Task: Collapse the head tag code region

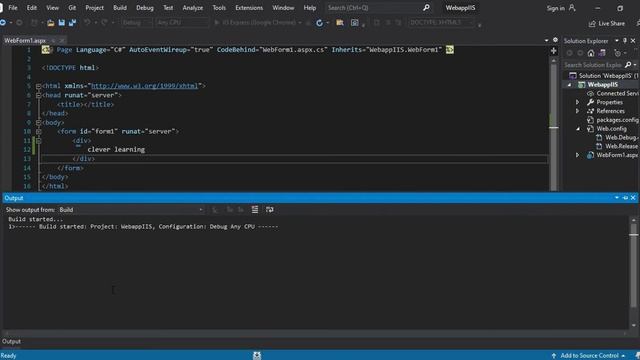Action: tap(38, 95)
